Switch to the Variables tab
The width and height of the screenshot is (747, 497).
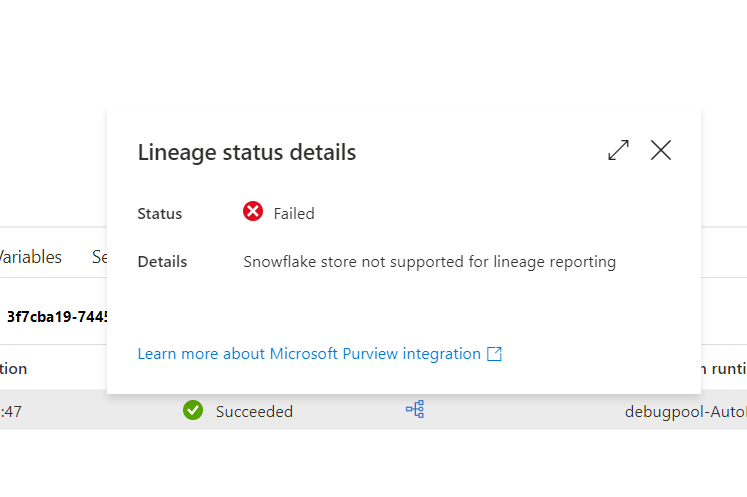point(30,257)
